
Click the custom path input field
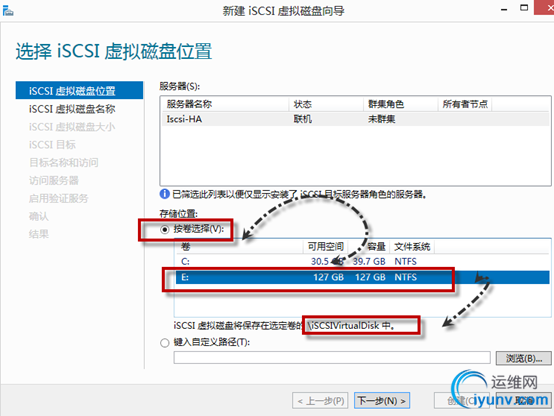coord(332,358)
